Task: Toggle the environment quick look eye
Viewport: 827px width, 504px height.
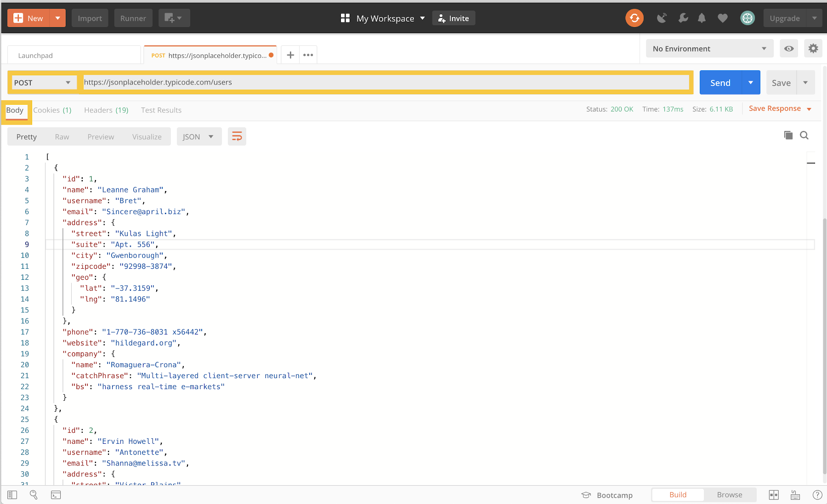Action: pos(789,49)
